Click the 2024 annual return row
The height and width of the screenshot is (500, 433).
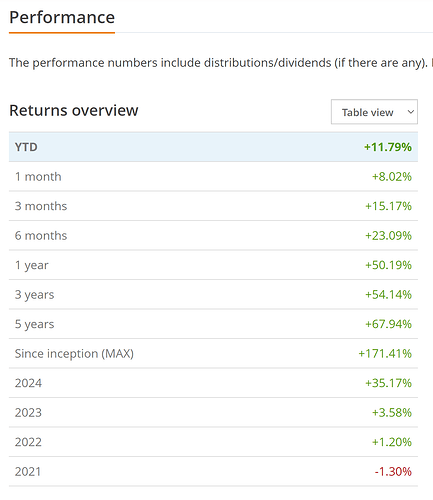tap(213, 383)
